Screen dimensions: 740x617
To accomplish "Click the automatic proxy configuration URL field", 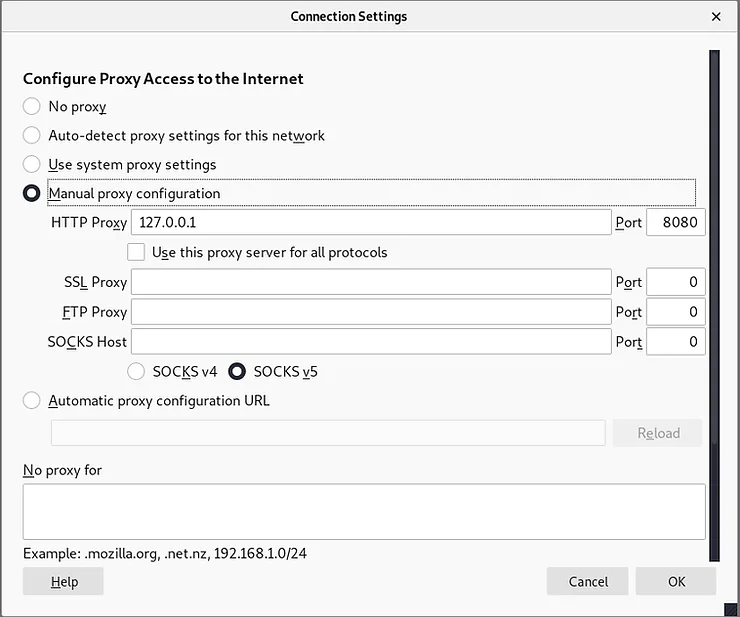I will pos(328,433).
